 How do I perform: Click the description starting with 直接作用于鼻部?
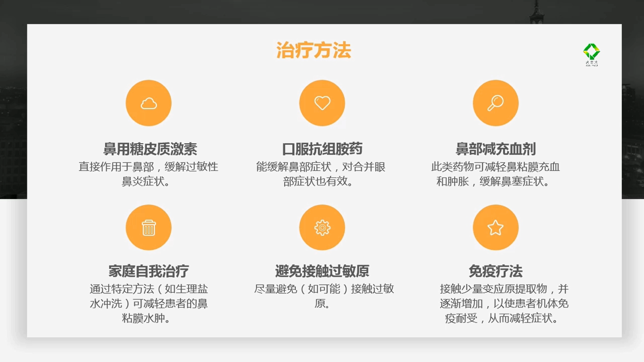click(148, 174)
